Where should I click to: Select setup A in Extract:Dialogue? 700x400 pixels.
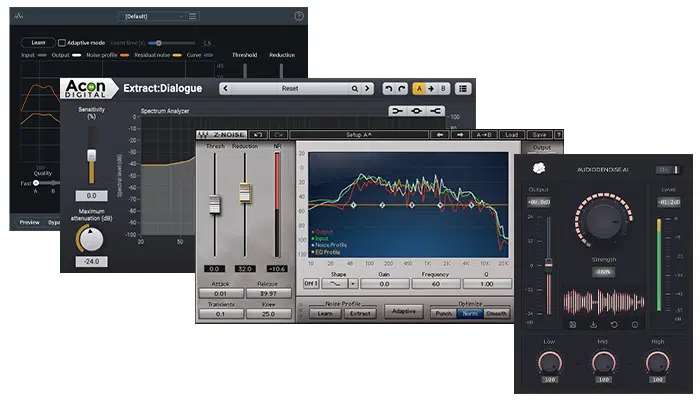point(419,88)
